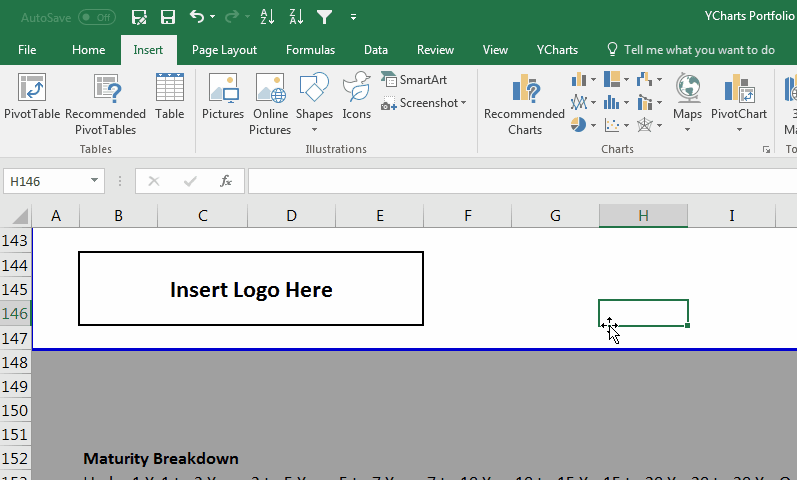Switch to the Review tab
This screenshot has height=480, width=797.
[435, 50]
